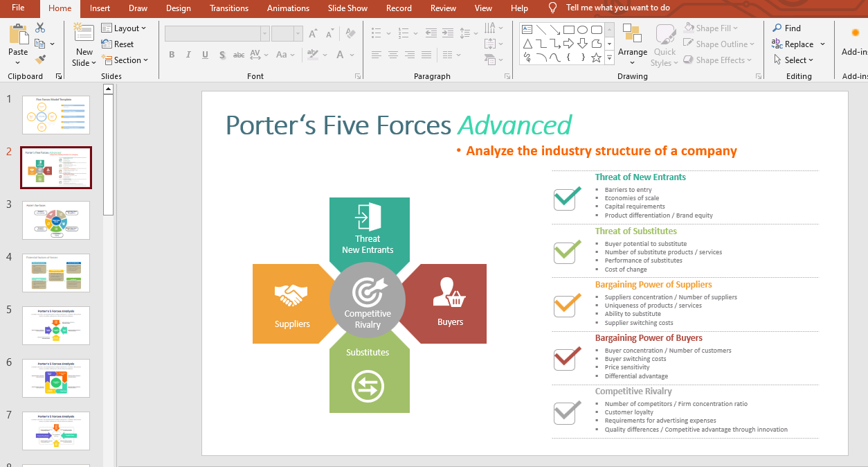
Task: Switch to the Review tab
Action: point(443,8)
